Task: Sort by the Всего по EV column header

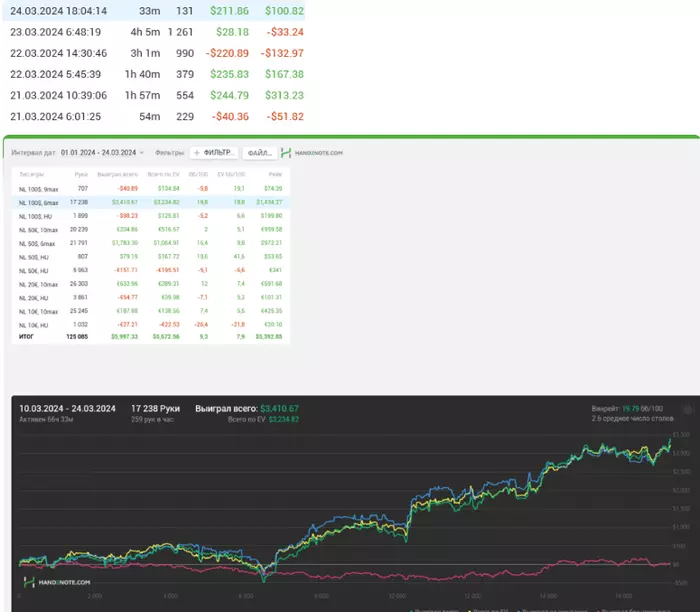Action: (163, 175)
